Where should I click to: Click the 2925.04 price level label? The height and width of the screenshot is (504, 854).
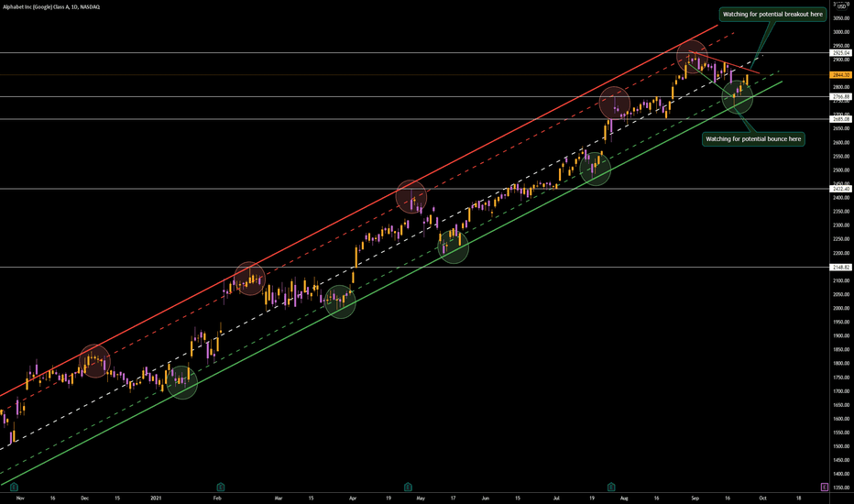(x=841, y=53)
